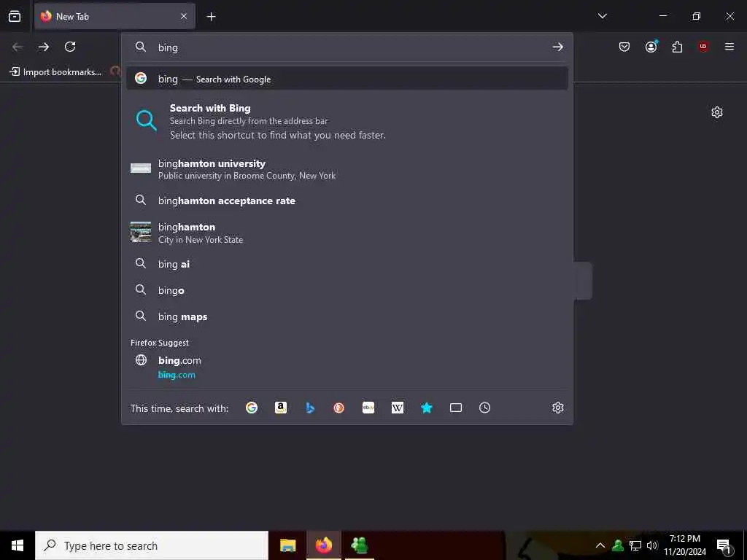Open the Extensions puzzle icon
Screen dimensions: 747x560
[x=677, y=47]
